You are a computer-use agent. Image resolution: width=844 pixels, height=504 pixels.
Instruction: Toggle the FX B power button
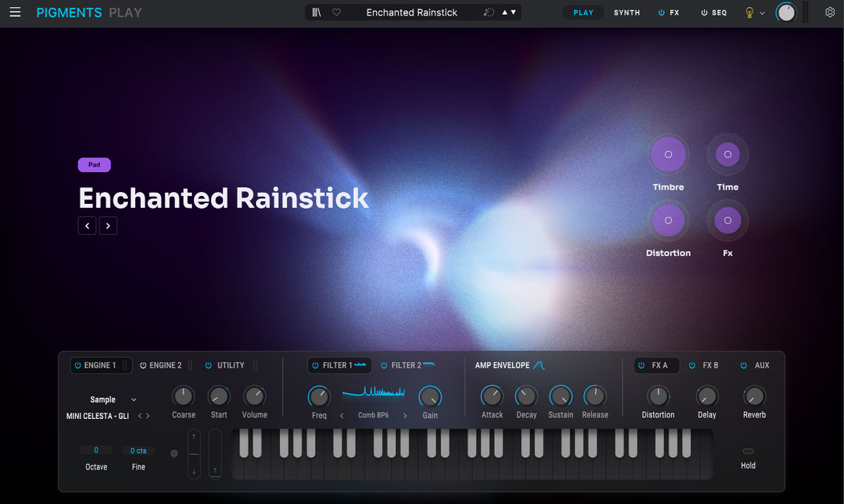[692, 366]
